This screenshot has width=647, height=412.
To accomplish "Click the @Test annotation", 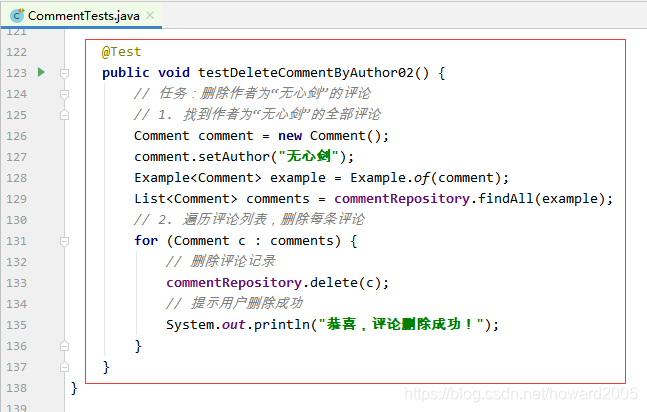I will [121, 52].
